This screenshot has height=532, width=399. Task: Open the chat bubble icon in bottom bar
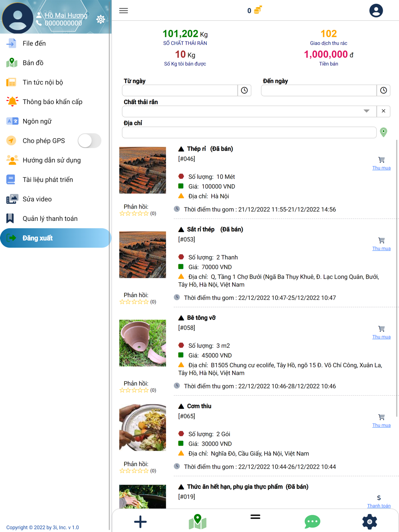tap(312, 522)
